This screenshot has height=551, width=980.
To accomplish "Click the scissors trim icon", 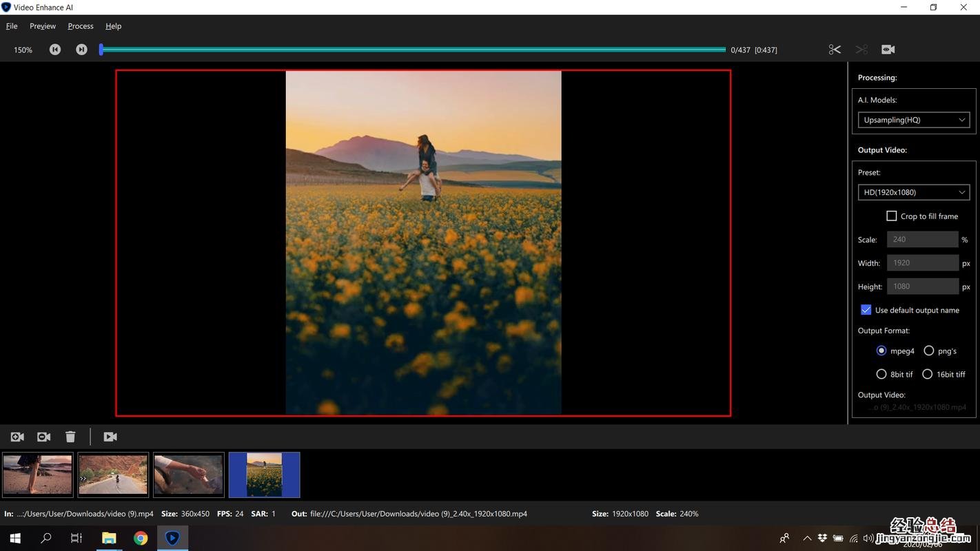I will coord(835,50).
